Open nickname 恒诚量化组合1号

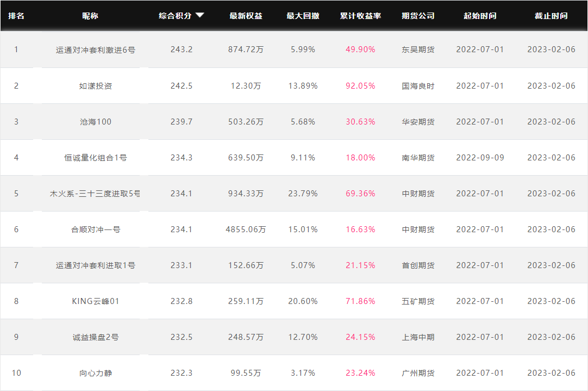[x=96, y=158]
